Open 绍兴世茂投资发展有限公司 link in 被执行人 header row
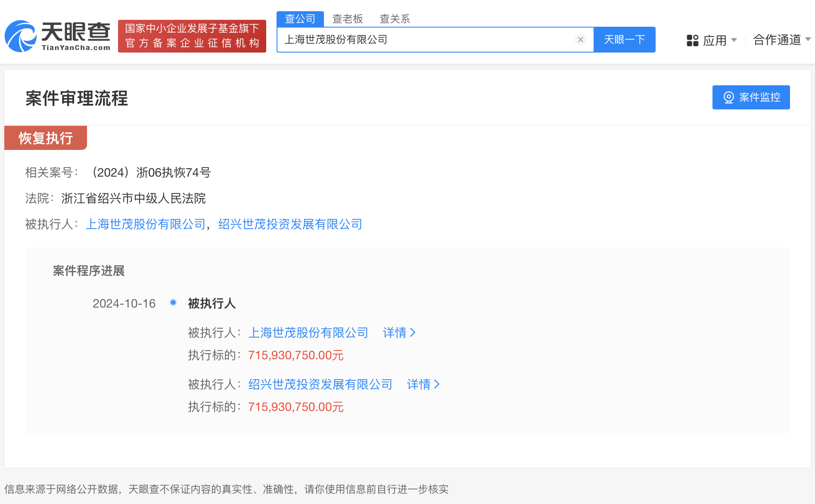This screenshot has height=504, width=815. [290, 224]
